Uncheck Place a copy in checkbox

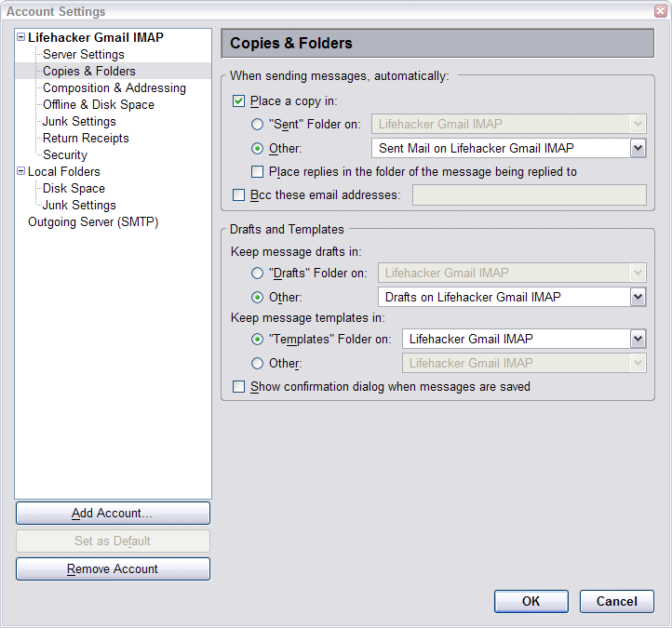[238, 101]
